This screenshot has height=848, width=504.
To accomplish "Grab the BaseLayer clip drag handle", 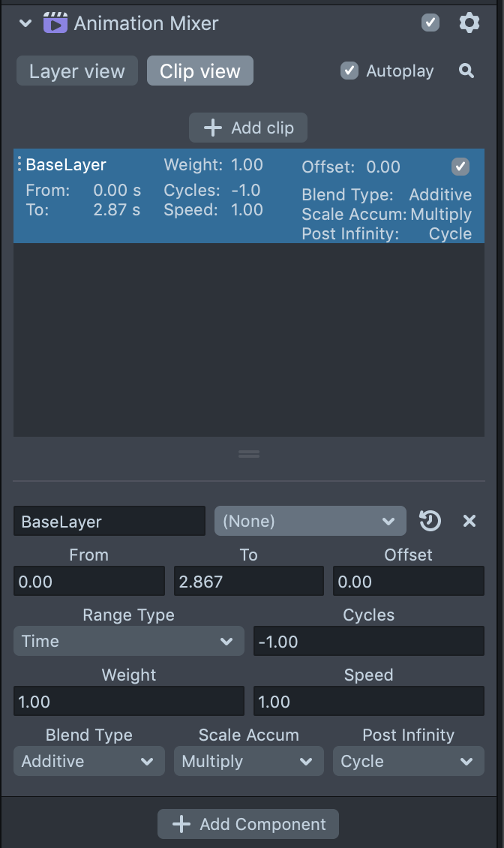I will pos(19,165).
